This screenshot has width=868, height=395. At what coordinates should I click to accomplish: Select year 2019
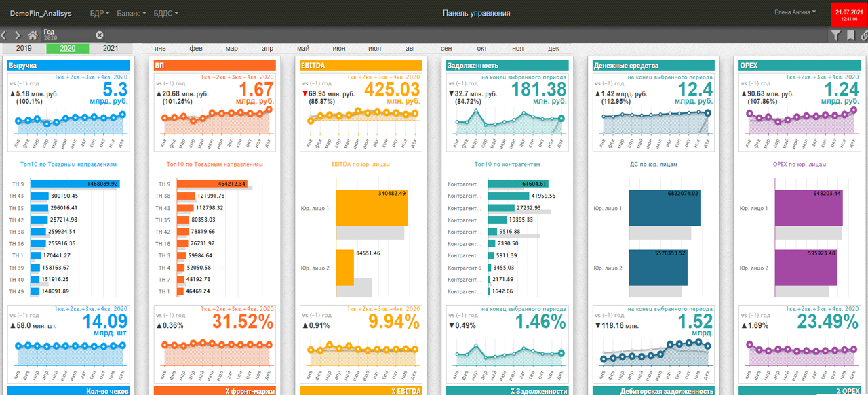[x=24, y=49]
